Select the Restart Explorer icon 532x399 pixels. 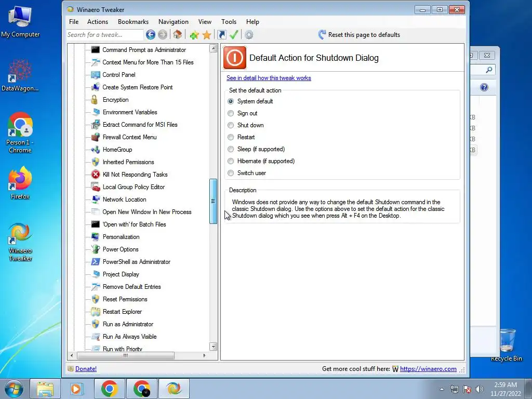pos(96,312)
